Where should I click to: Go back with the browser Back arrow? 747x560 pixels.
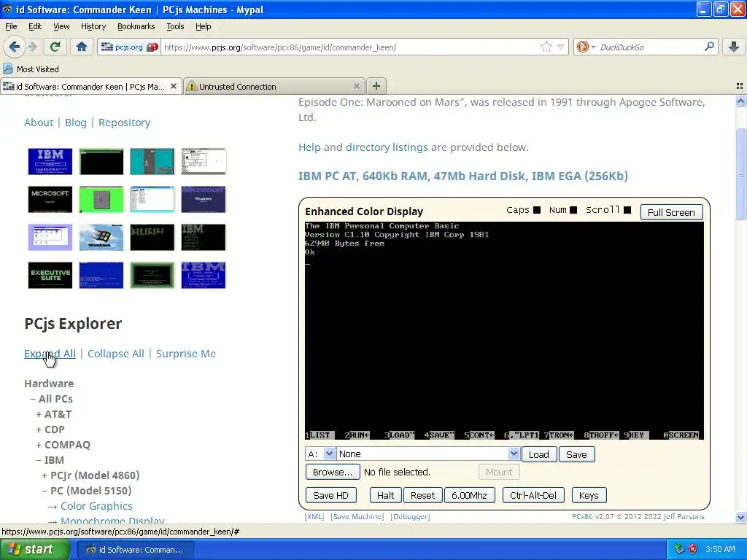coord(14,47)
